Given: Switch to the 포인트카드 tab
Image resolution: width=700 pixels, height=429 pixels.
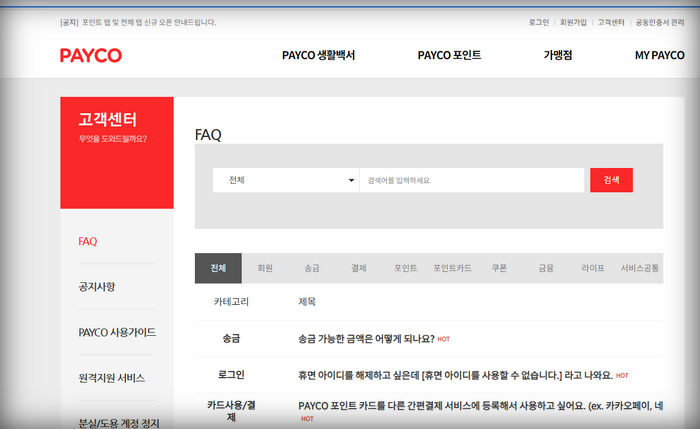Looking at the screenshot, I should tap(452, 268).
